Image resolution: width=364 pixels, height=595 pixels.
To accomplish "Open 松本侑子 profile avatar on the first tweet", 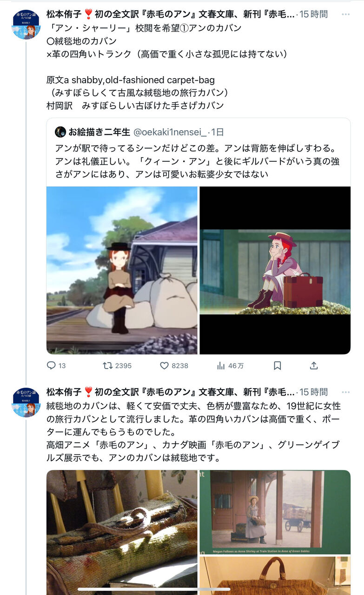I will (26, 24).
